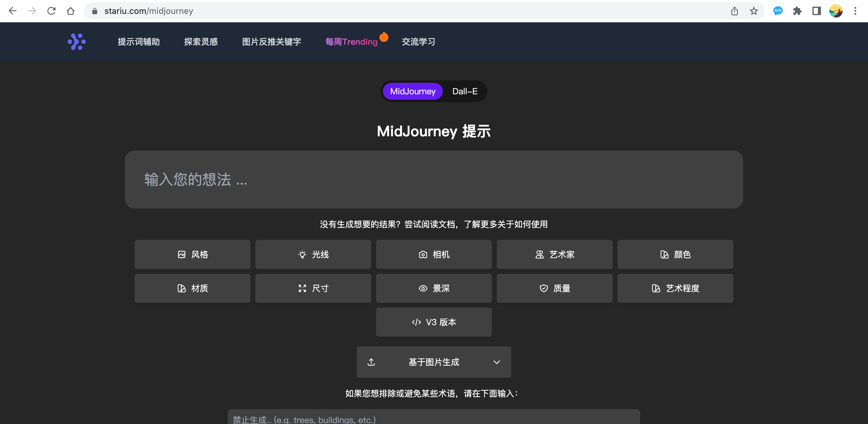Focus the 输入您的想法 prompt field

click(x=434, y=180)
